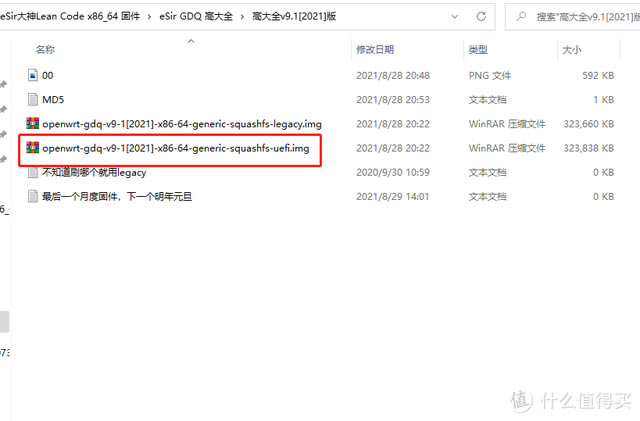Viewport: 640px width, 421px height.
Task: Go to eSir大神Lean Code x86_64 固件 breadcrumb
Action: pyautogui.click(x=70, y=16)
